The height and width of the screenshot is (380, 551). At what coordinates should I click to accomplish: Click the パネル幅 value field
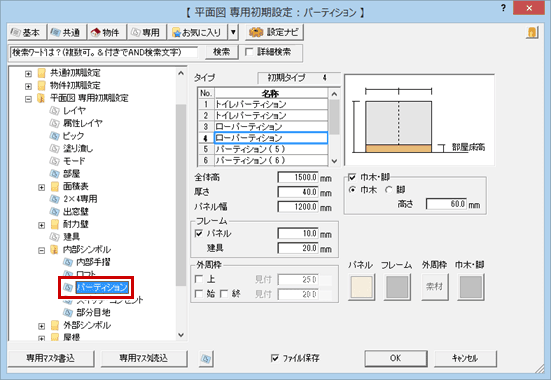pyautogui.click(x=298, y=207)
